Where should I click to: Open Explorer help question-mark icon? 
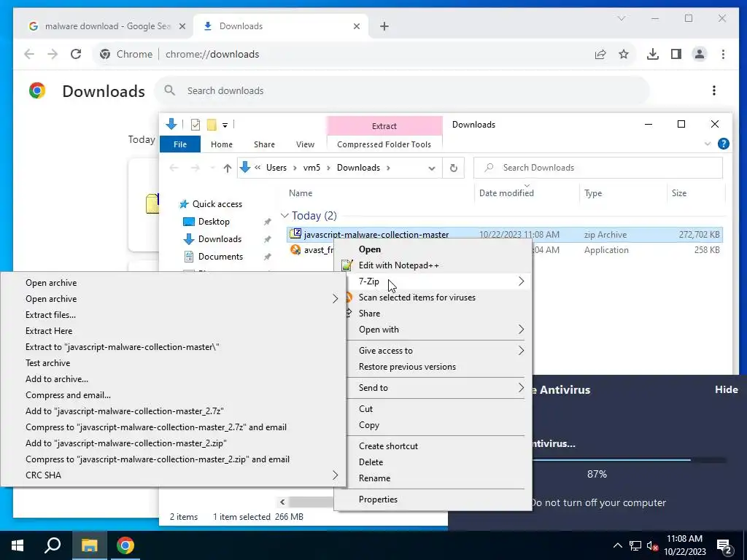[723, 144]
